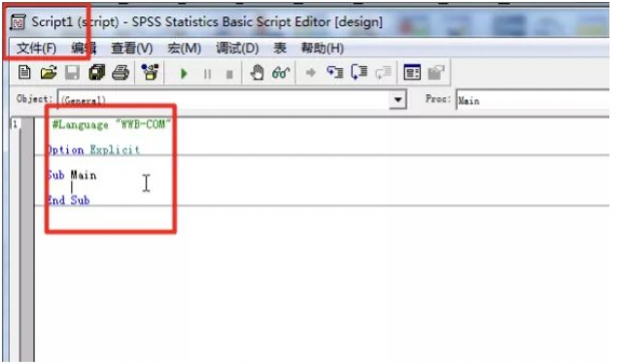The image size is (622, 364).
Task: Start the script with green Run arrow
Action: 184,74
